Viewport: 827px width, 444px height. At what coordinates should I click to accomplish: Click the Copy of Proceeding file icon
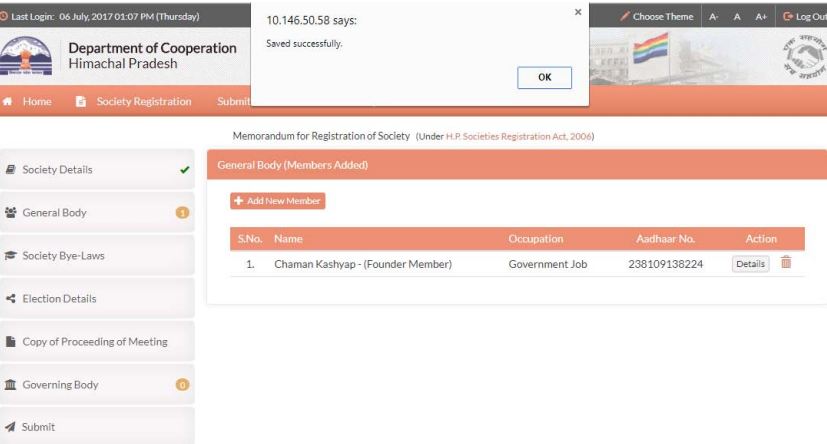point(11,342)
